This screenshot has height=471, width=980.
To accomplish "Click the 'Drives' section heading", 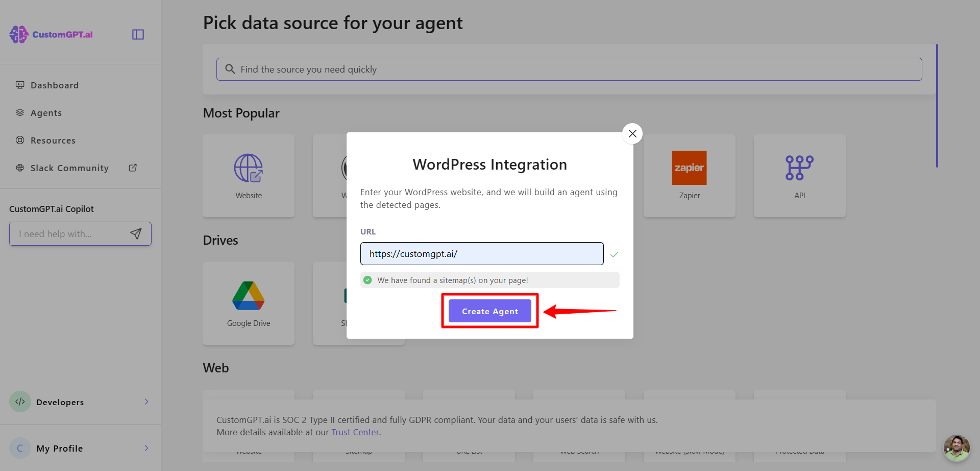I will coord(220,240).
